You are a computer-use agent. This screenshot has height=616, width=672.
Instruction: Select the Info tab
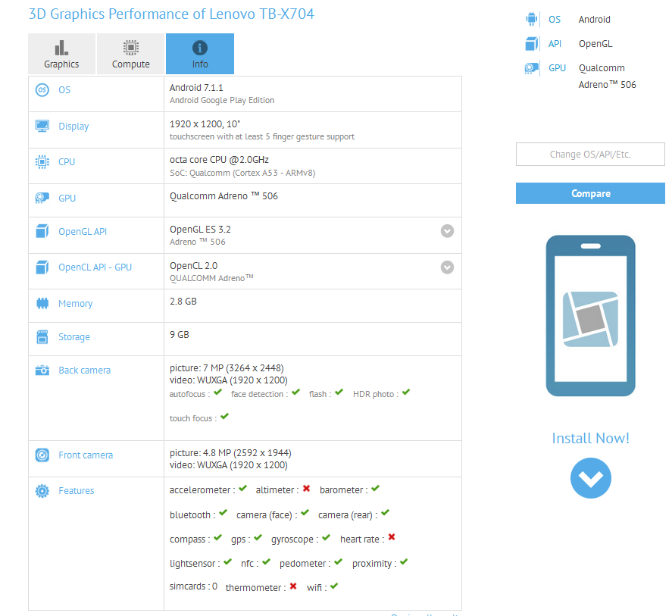(x=200, y=54)
